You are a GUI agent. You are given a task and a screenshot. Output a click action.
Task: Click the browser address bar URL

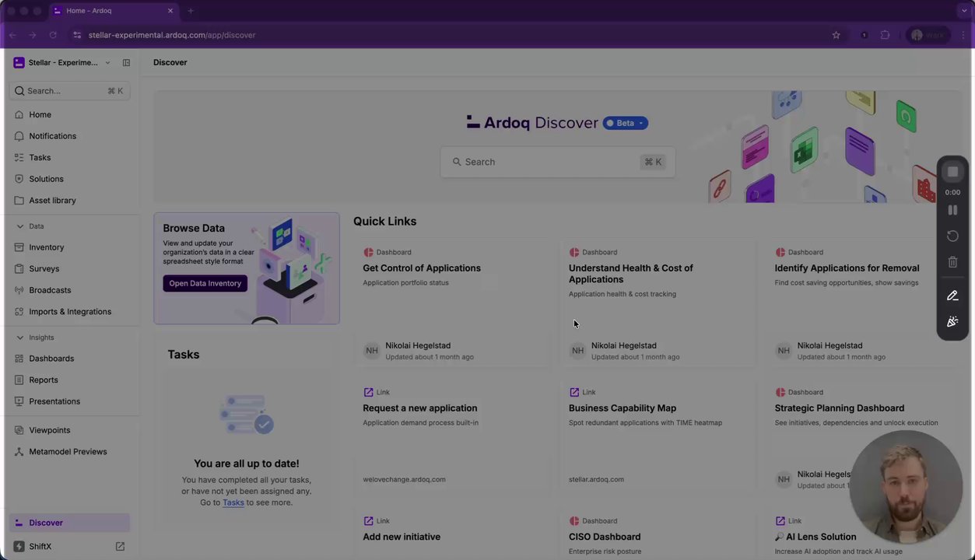point(172,35)
